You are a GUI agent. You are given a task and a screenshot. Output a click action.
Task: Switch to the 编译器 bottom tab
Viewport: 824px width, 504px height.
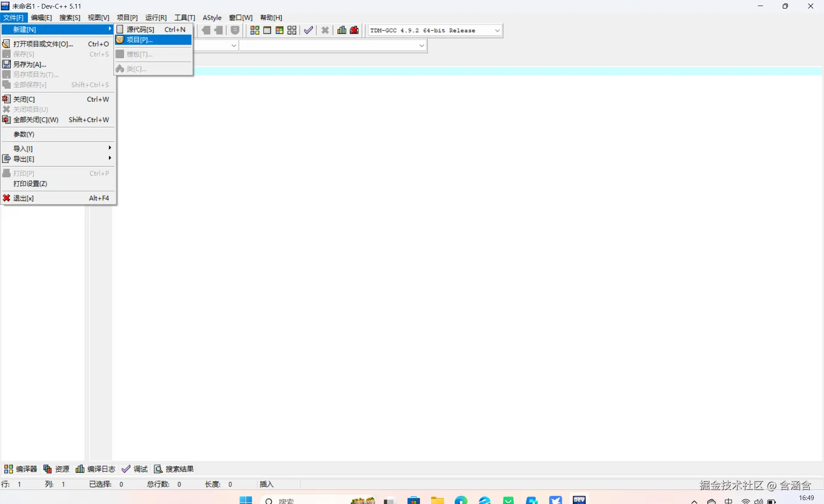(x=21, y=469)
